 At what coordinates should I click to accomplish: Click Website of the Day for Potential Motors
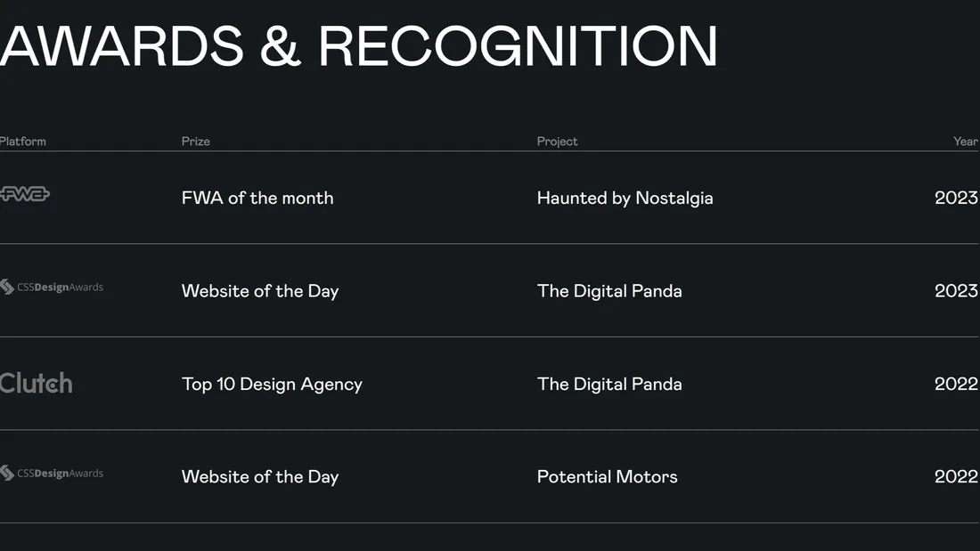pos(260,476)
